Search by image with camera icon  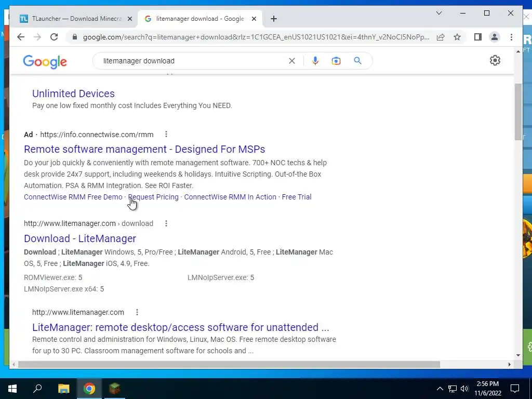pyautogui.click(x=336, y=61)
